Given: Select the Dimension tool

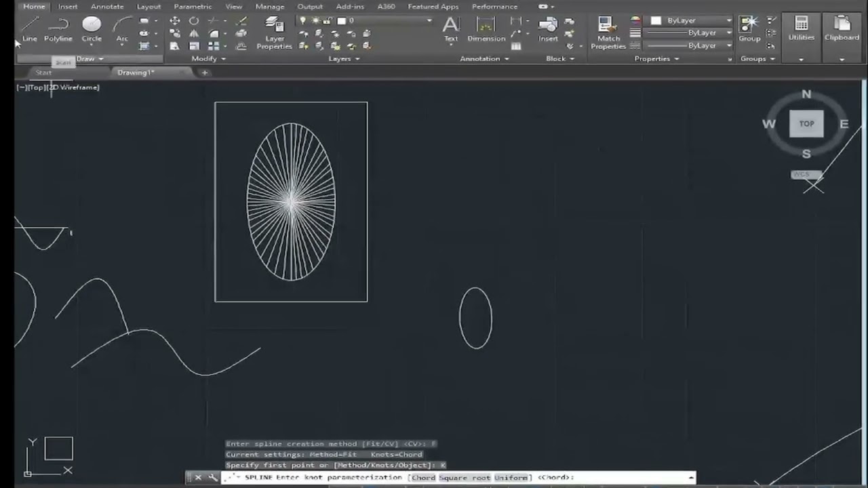Looking at the screenshot, I should pos(486,29).
